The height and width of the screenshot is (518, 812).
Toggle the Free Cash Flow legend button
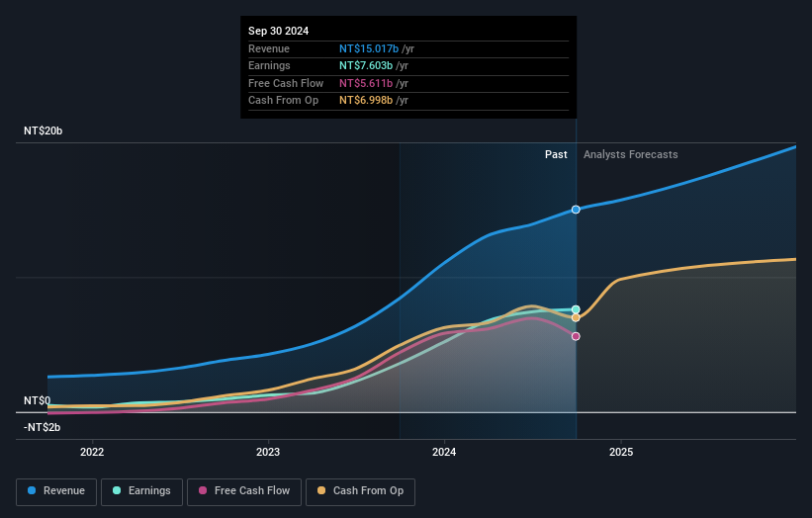click(244, 491)
